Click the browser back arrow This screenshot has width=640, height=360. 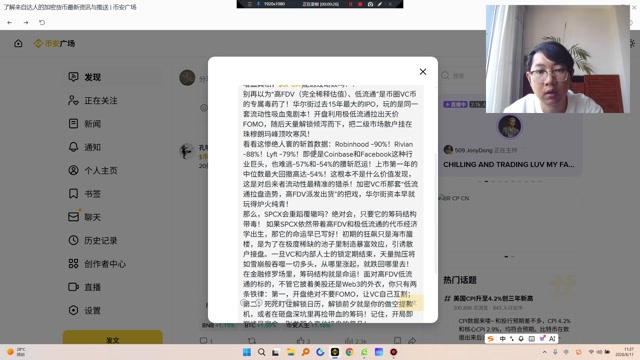(x=9, y=22)
